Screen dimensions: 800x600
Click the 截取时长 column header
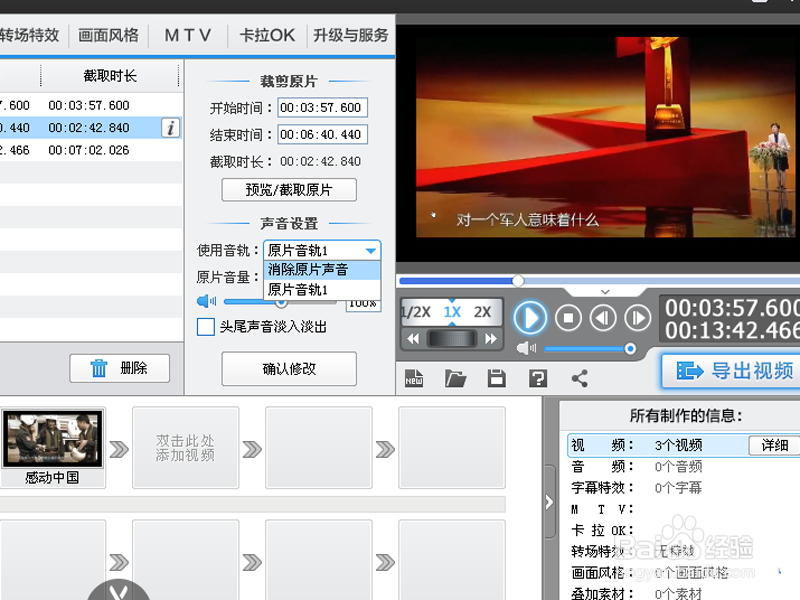(110, 76)
